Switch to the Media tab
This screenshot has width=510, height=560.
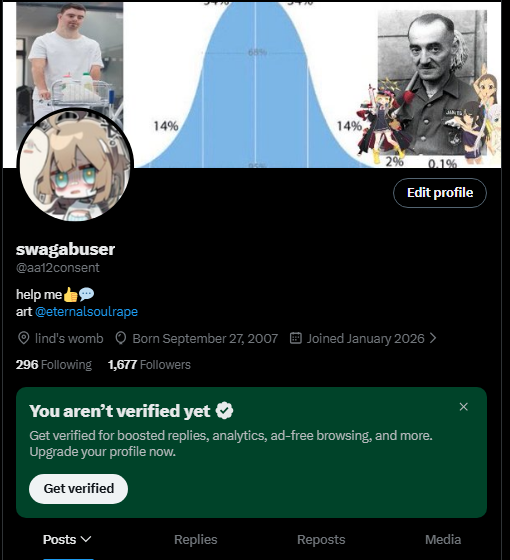[x=443, y=539]
